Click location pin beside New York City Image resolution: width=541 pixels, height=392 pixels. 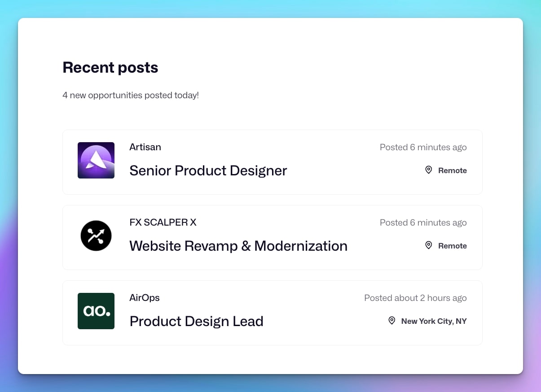(x=392, y=321)
